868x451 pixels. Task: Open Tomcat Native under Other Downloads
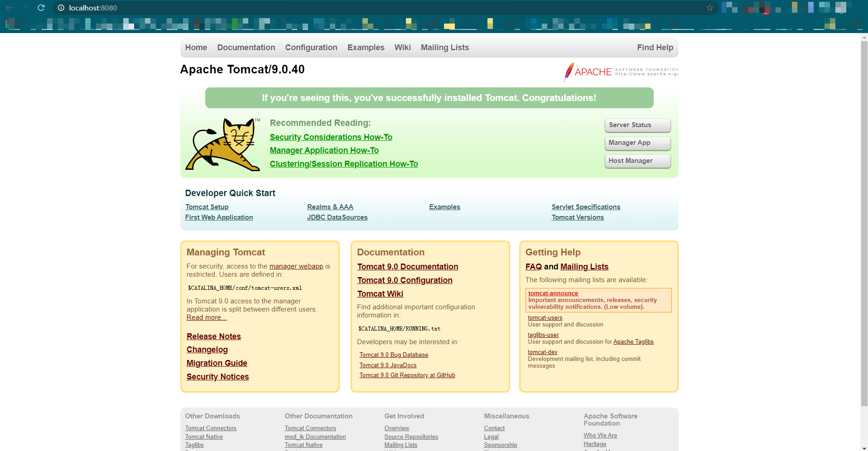pyautogui.click(x=204, y=437)
